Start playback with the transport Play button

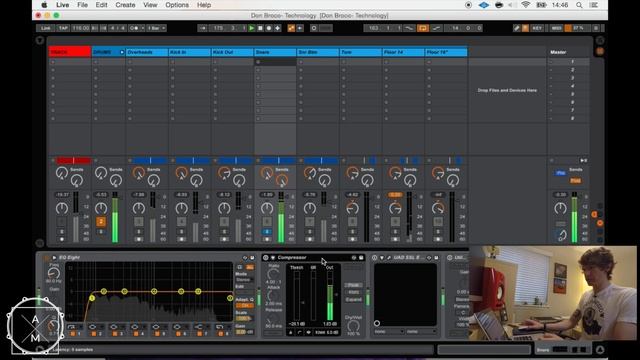tap(252, 28)
